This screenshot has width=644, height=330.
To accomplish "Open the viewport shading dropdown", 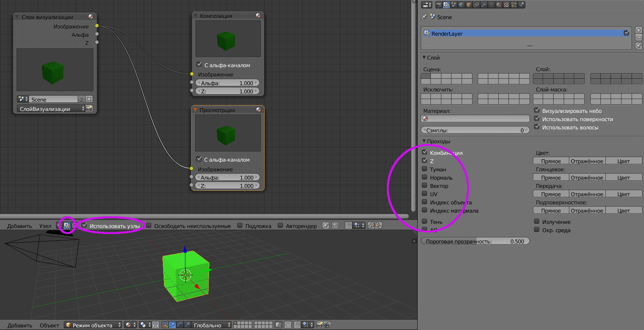I will [130, 325].
